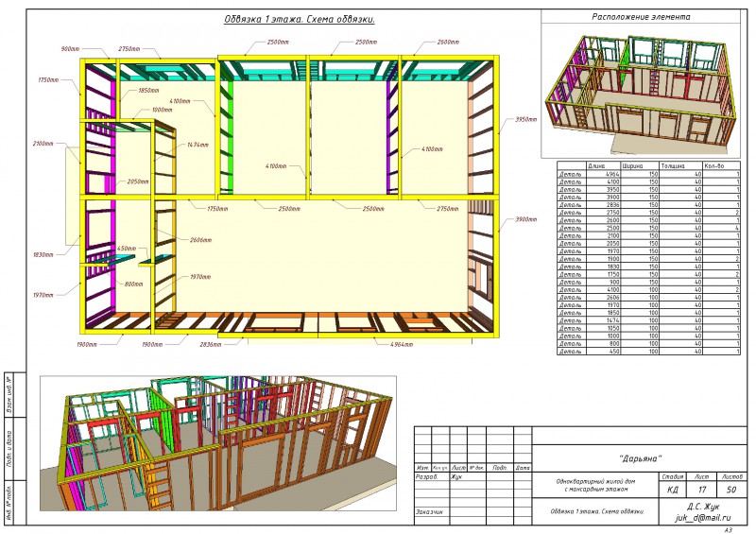Click the 'Стадия' title block header
Image resolution: width=756 pixels, height=534 pixels.
(673, 476)
